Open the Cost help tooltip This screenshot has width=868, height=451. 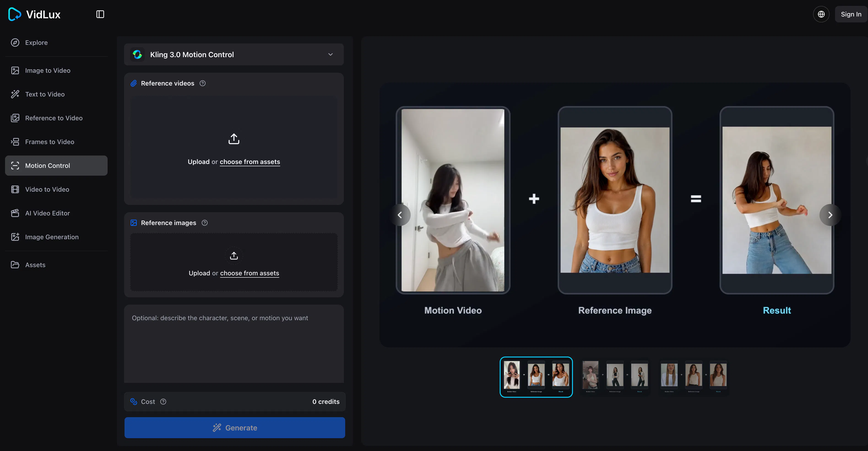pos(163,402)
